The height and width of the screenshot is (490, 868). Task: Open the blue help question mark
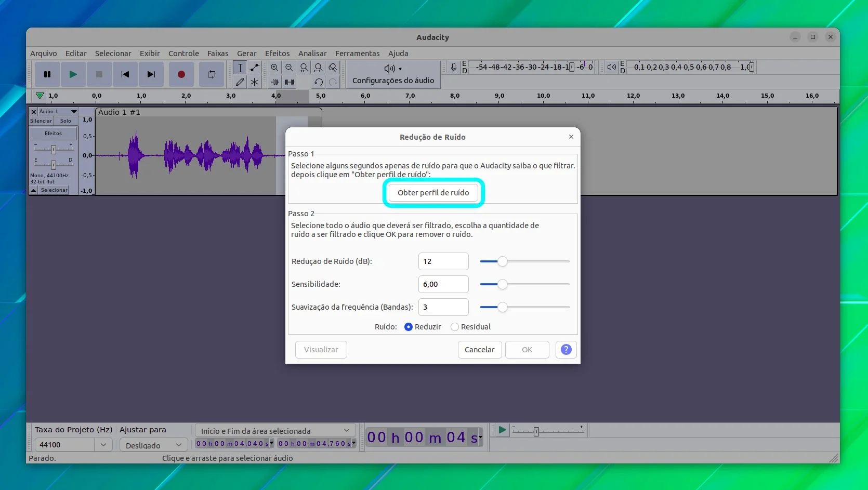[566, 350]
